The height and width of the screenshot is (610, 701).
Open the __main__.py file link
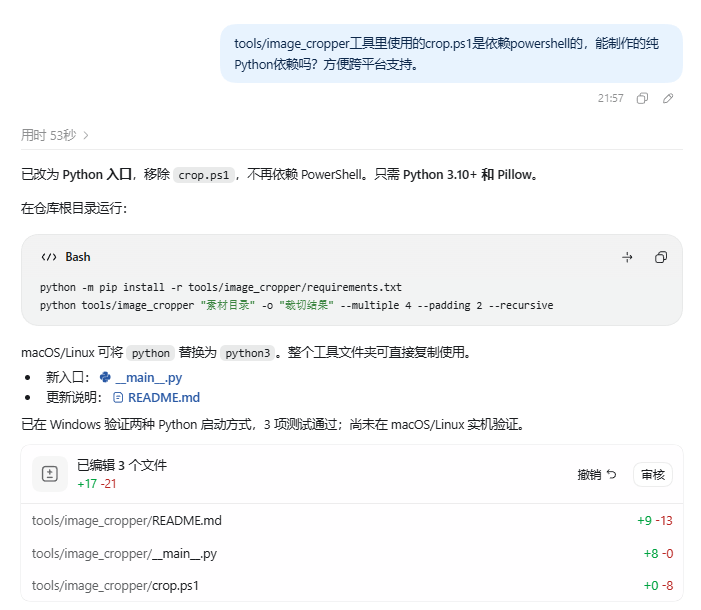coord(148,378)
